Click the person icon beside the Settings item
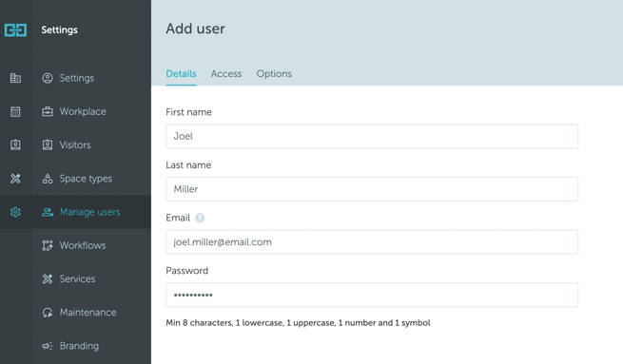Screen dimensions: 623x364 (48, 78)
